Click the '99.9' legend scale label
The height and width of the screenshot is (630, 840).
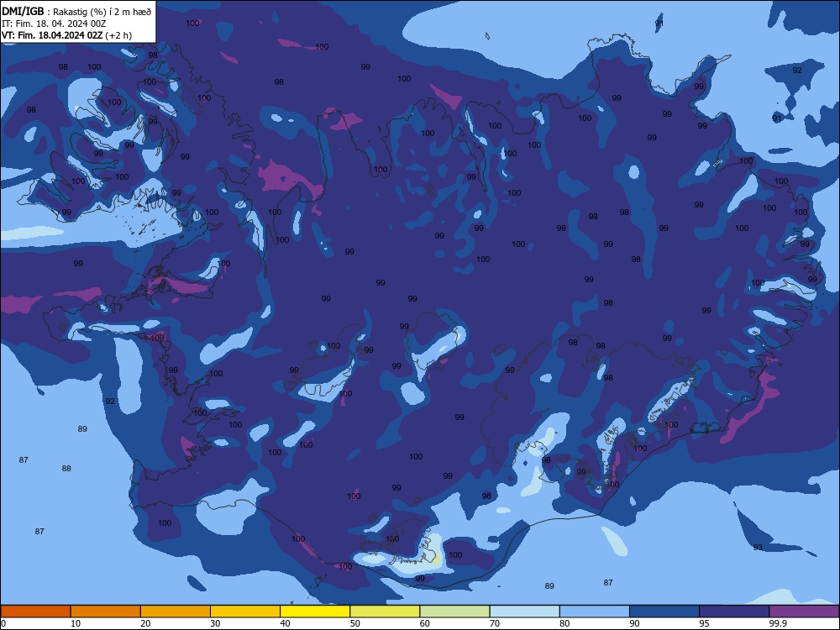778,623
